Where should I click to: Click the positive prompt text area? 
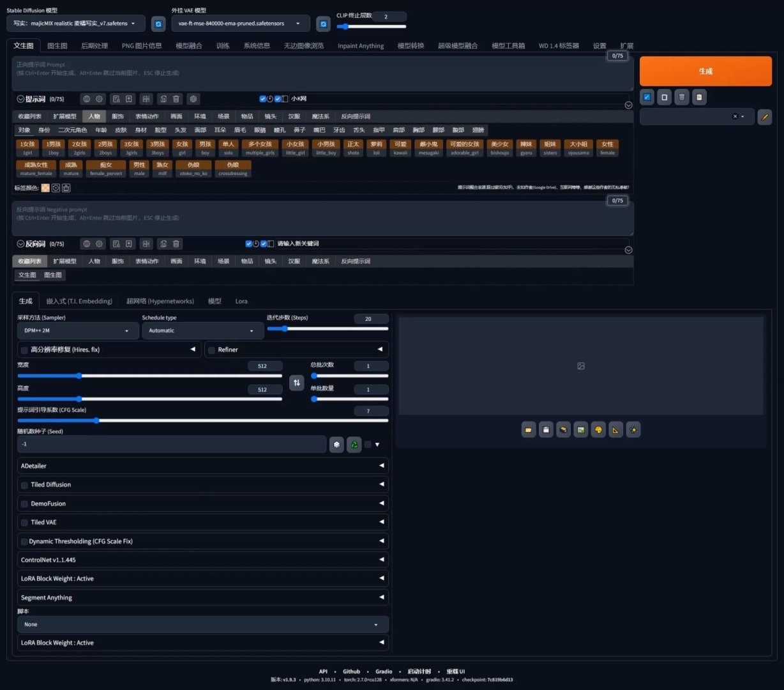pyautogui.click(x=322, y=74)
